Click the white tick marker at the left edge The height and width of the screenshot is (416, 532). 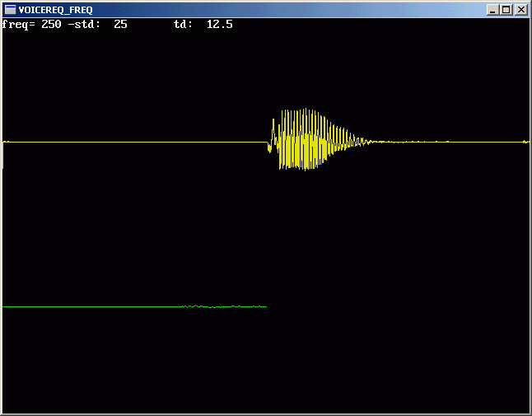click(2, 157)
